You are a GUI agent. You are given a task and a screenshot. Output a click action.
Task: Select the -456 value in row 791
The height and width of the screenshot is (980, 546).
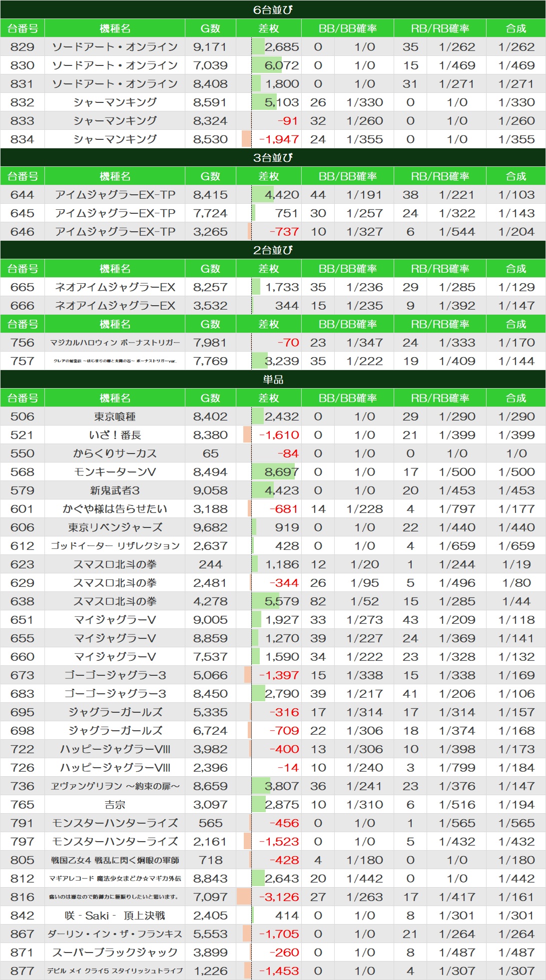[x=284, y=823]
